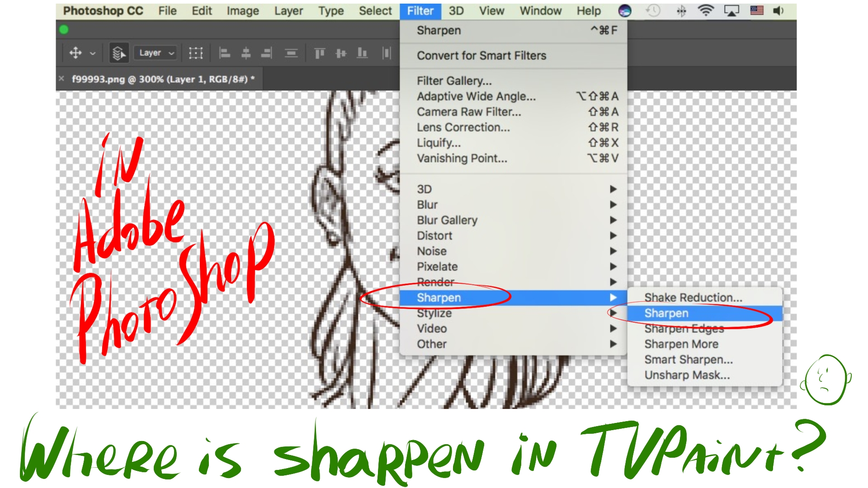Expand the Pixelate submenu
The image size is (868, 488).
pyautogui.click(x=514, y=267)
